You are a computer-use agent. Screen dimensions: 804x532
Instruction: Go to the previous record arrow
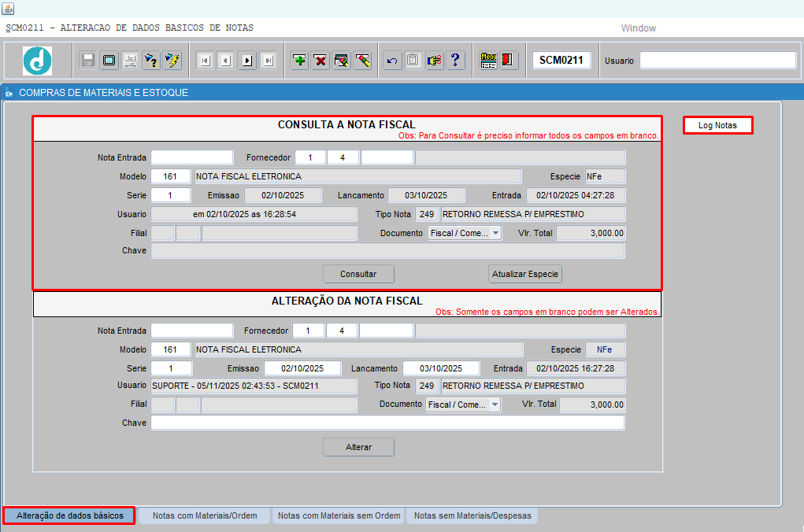pyautogui.click(x=226, y=61)
